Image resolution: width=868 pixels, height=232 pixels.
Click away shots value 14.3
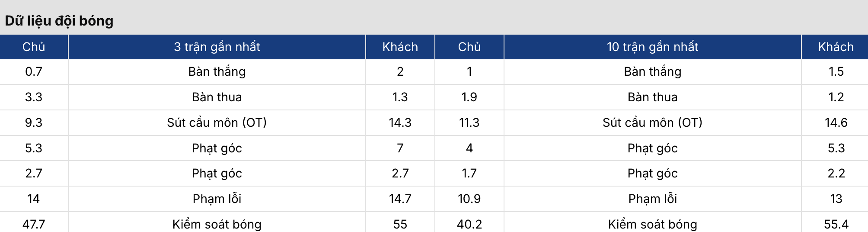click(400, 122)
